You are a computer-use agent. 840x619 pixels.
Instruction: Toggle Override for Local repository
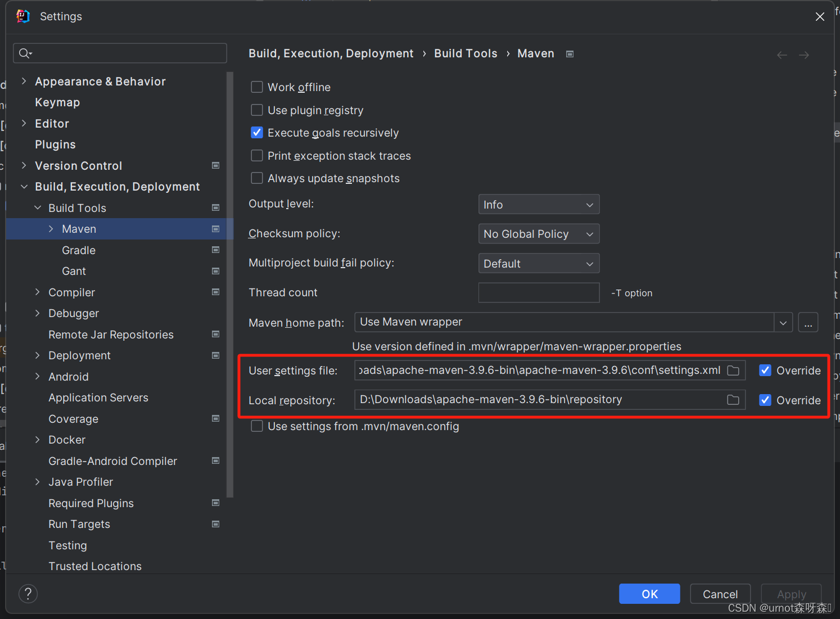point(765,400)
